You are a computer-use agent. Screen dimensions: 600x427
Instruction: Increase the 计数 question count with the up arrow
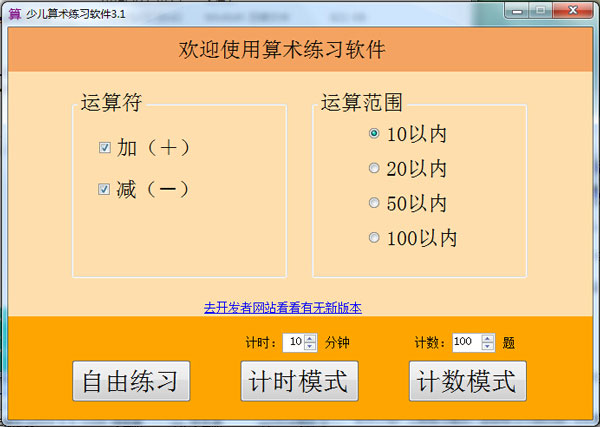[488, 338]
